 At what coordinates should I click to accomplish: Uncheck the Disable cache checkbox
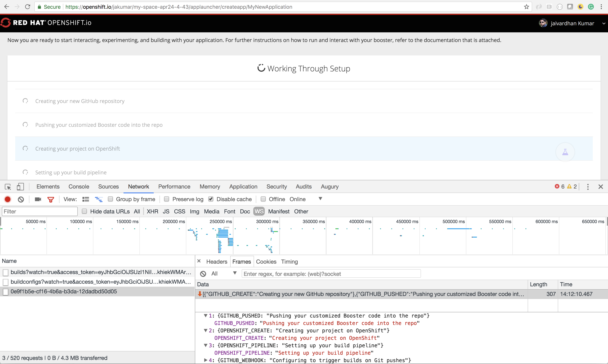click(211, 199)
